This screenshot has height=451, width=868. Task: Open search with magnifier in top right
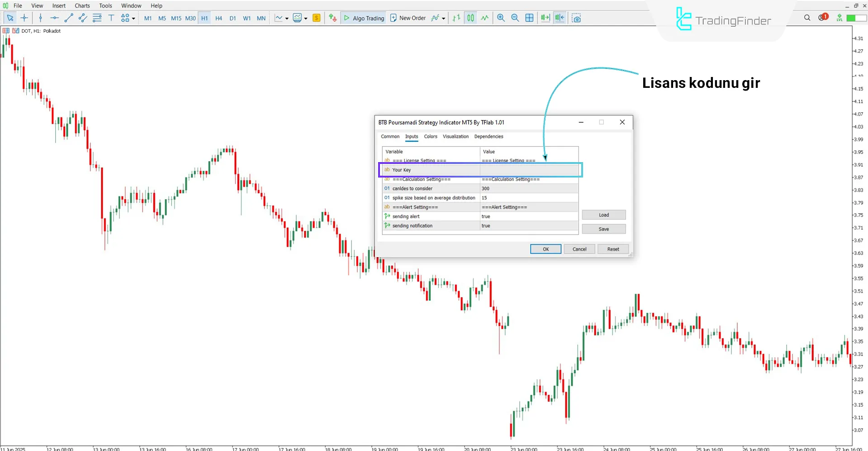pos(807,18)
